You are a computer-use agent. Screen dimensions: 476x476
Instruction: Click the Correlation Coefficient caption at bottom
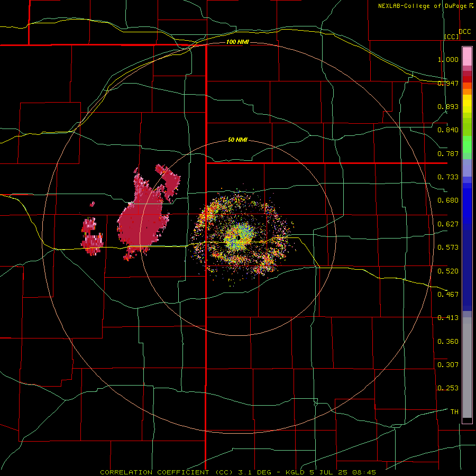coord(238,472)
